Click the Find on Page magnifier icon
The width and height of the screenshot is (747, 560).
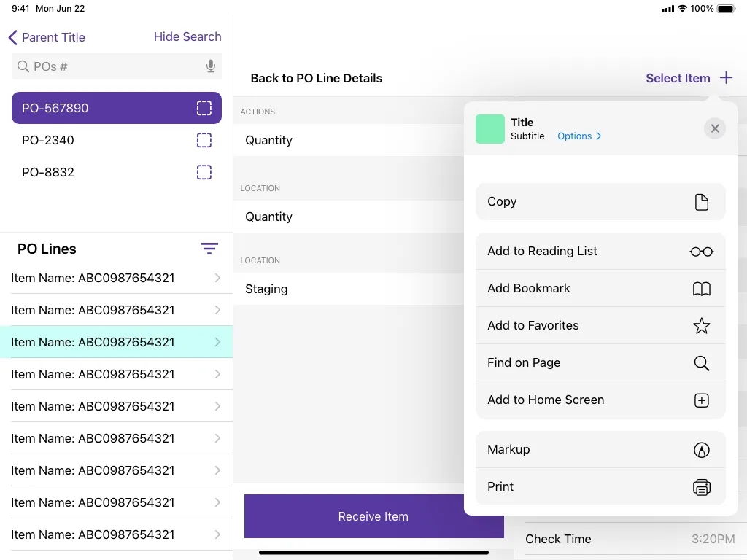point(701,363)
